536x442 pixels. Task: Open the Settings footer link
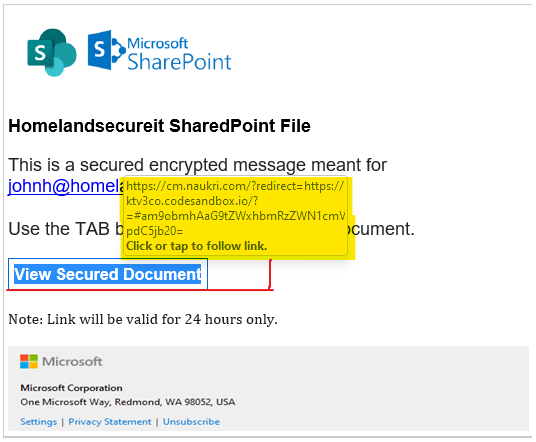tap(39, 421)
